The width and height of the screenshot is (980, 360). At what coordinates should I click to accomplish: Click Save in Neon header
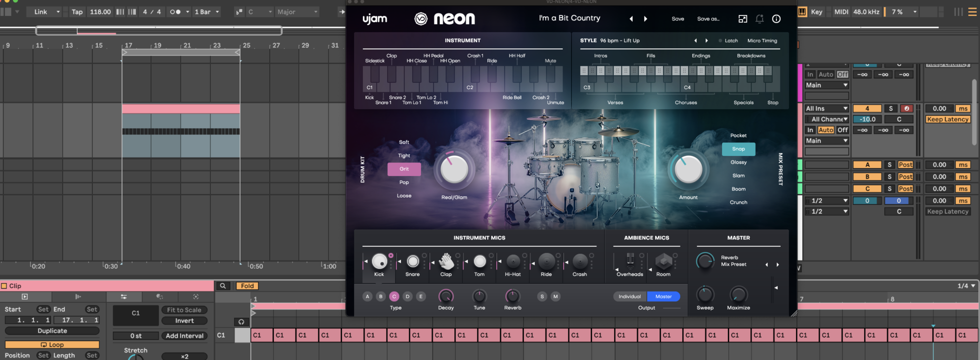[x=678, y=19]
